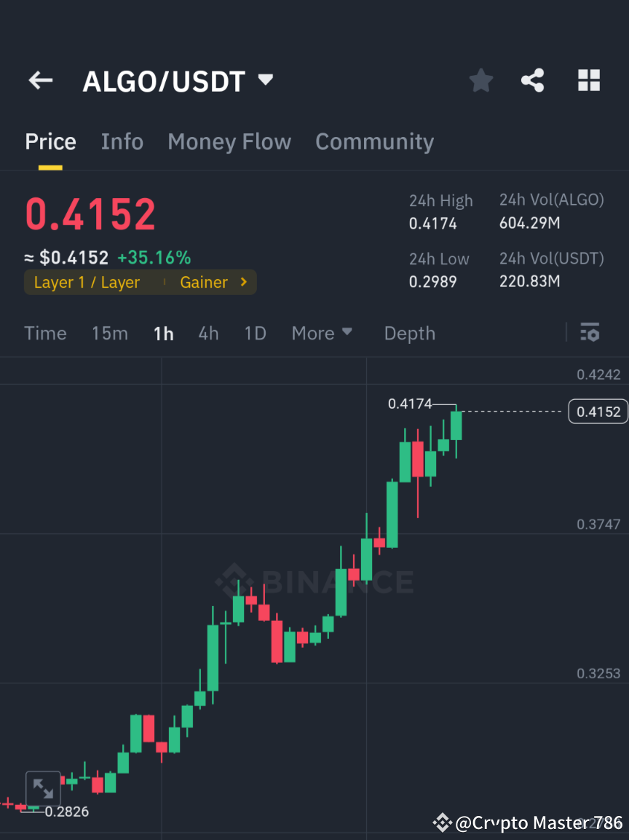
Task: Tap the current price marker showing 0.4152
Action: [598, 411]
